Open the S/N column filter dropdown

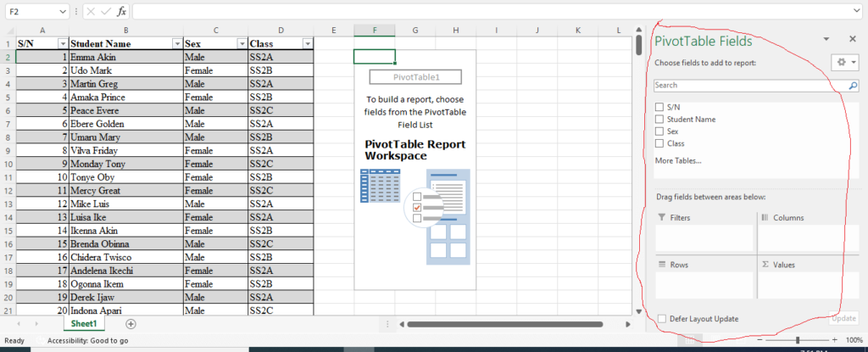pyautogui.click(x=63, y=44)
